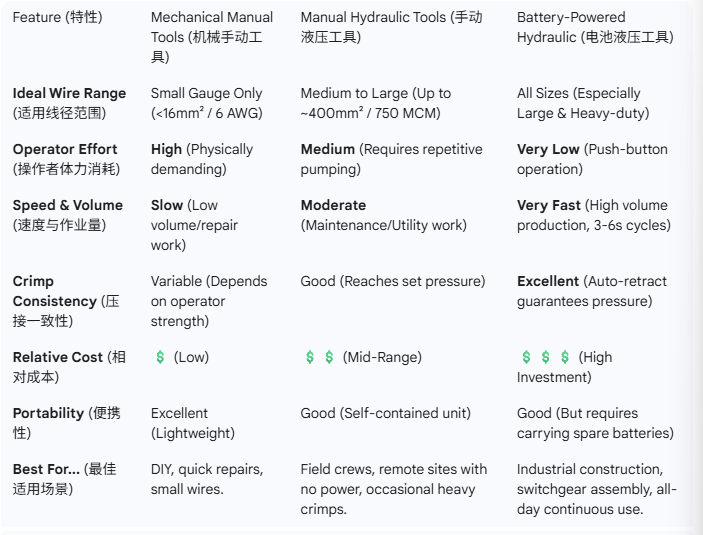Select the Manual Hydraulic Tools column header

pyautogui.click(x=390, y=27)
